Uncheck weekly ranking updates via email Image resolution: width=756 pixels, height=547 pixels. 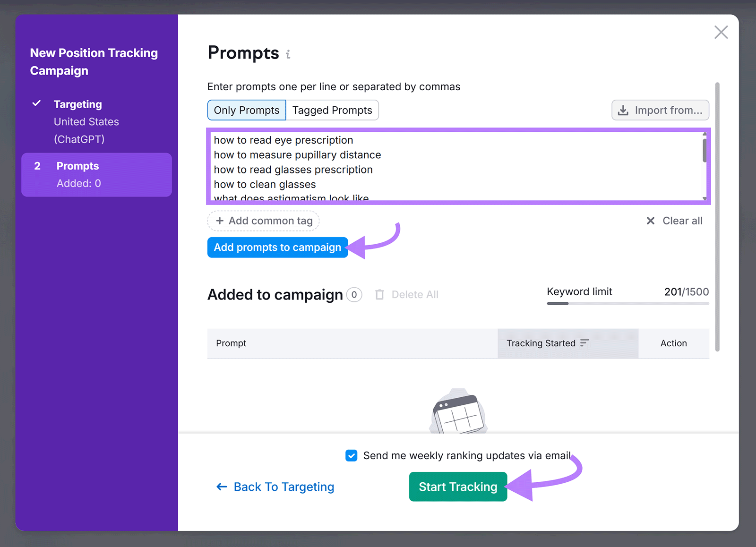352,455
